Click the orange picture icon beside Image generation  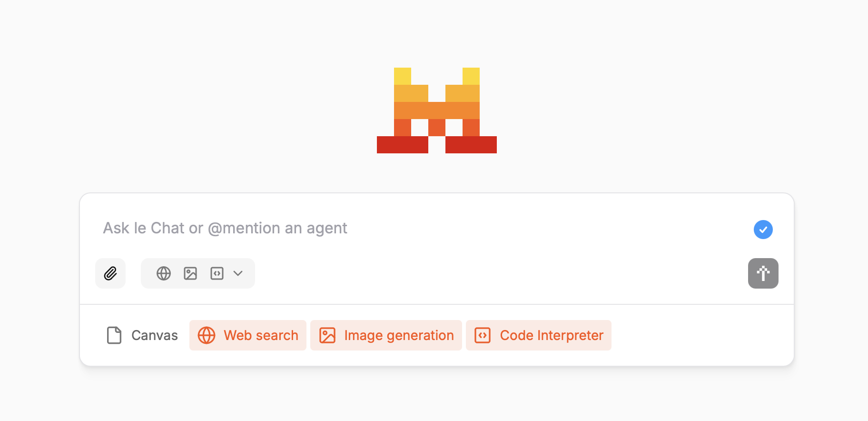coord(327,335)
